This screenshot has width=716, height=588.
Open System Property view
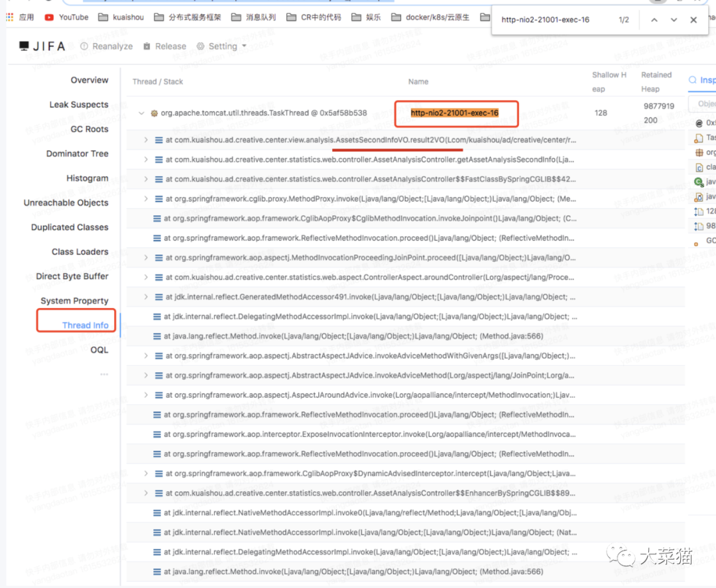point(74,301)
